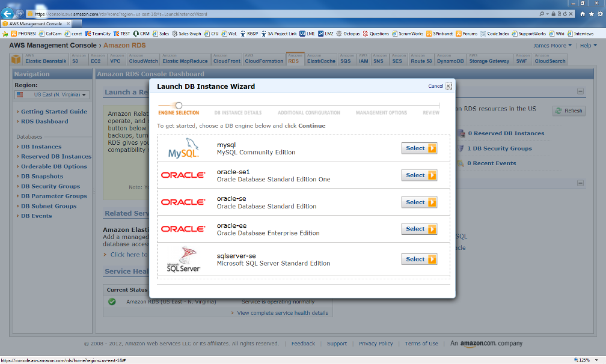Open the Support footer link
606x364 pixels.
tap(337, 344)
